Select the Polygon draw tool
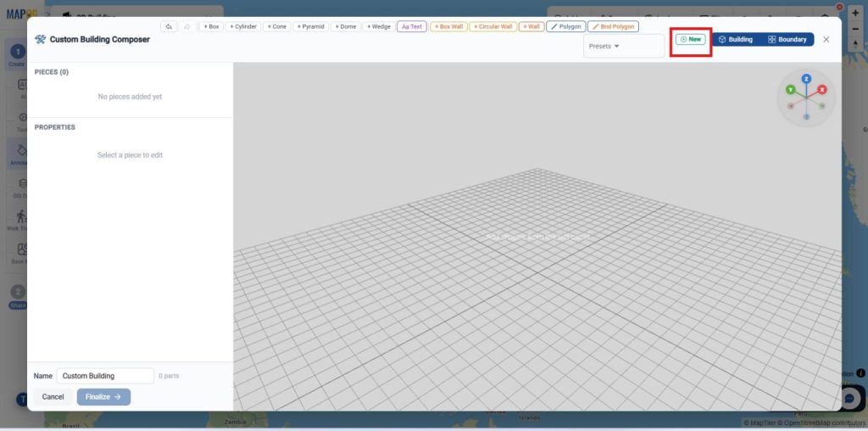The image size is (868, 431). (x=565, y=26)
